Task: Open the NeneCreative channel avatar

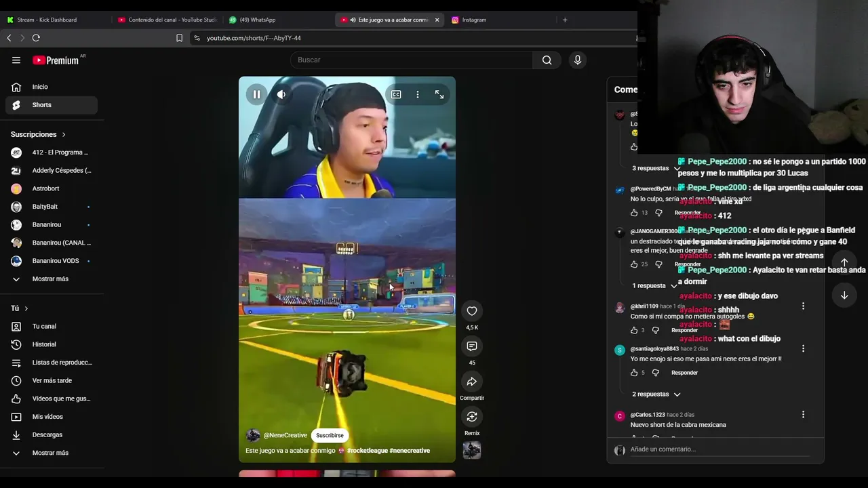Action: 253,435
